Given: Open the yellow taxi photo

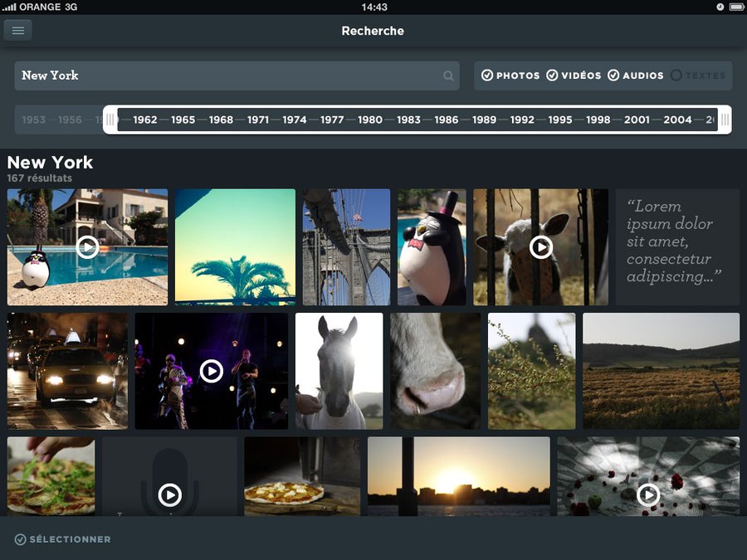Looking at the screenshot, I should [x=67, y=371].
